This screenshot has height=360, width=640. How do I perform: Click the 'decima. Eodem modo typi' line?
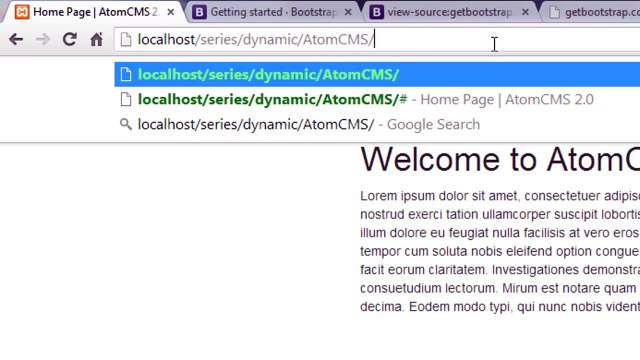click(x=500, y=307)
